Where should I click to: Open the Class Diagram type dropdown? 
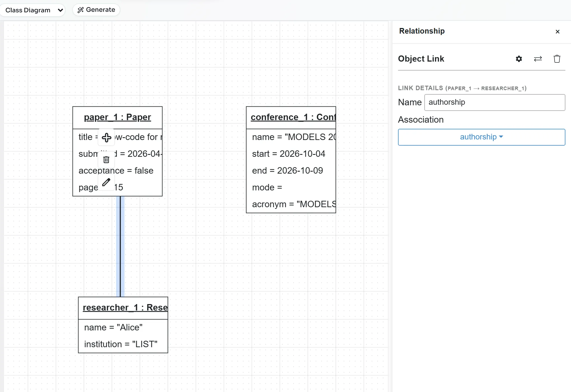click(33, 10)
